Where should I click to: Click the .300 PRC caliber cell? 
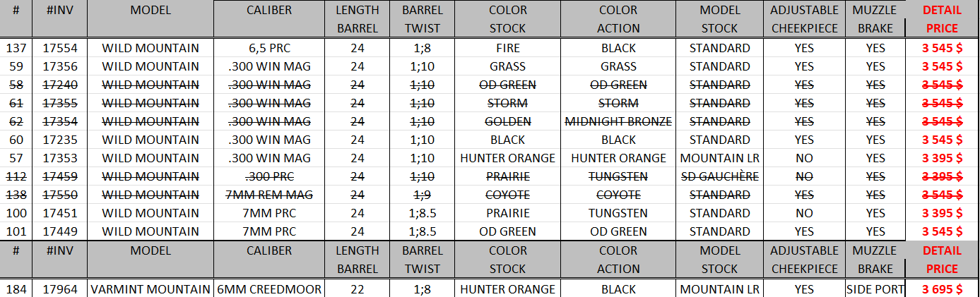coord(268,176)
